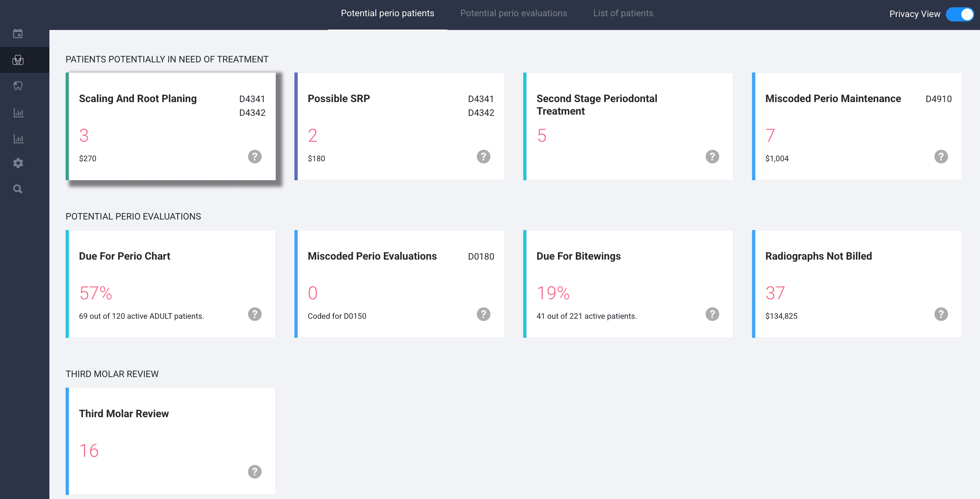Select the perio tooth icon in sidebar
980x499 pixels.
click(x=18, y=60)
